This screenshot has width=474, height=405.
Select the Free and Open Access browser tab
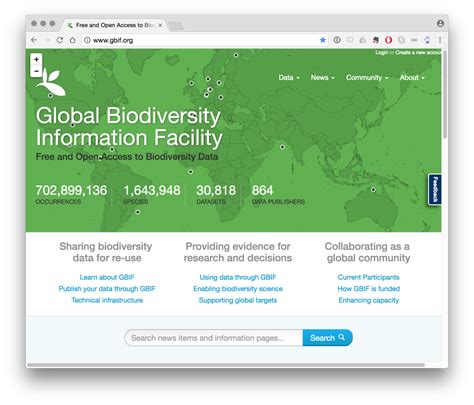(113, 25)
